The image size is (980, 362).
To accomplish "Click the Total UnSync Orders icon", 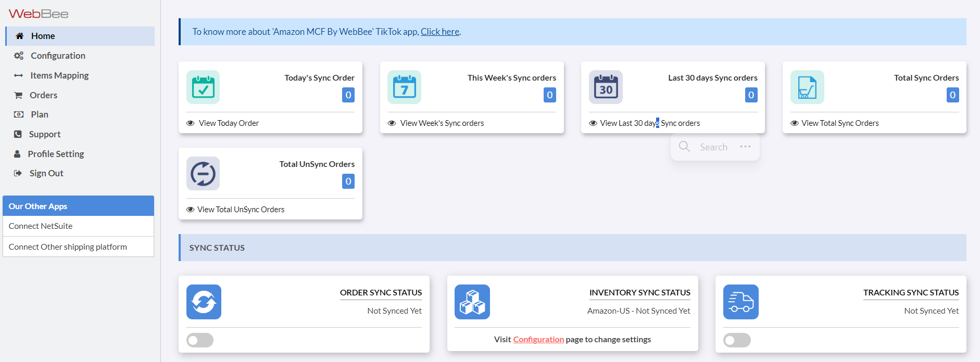I will (203, 174).
